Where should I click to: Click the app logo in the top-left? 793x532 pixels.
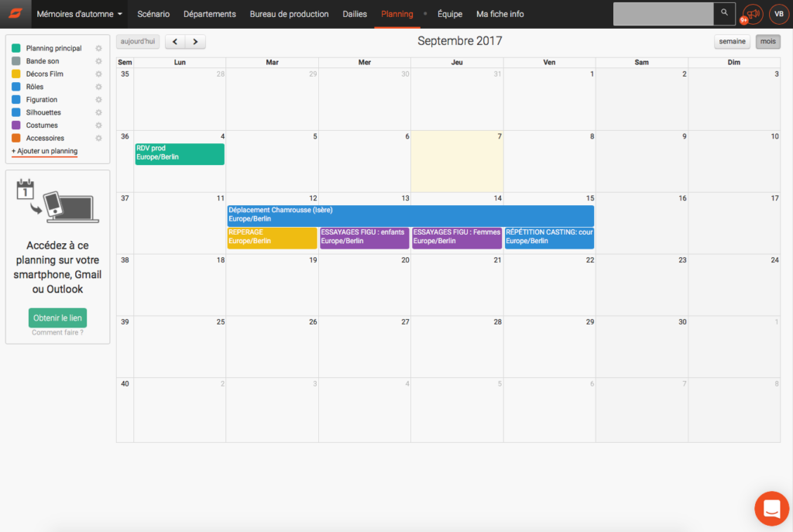click(15, 14)
